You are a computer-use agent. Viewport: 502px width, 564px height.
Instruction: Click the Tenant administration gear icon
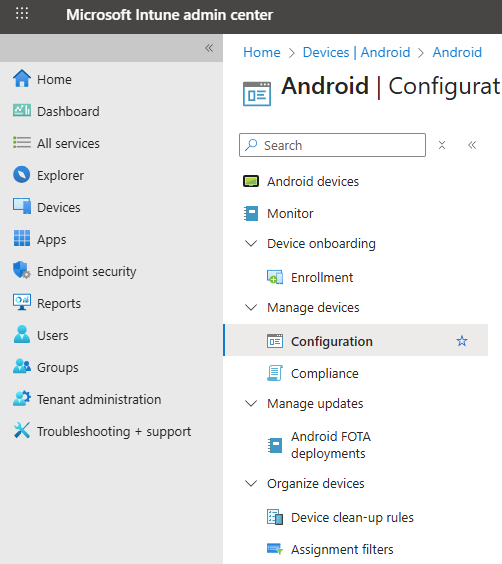point(22,399)
